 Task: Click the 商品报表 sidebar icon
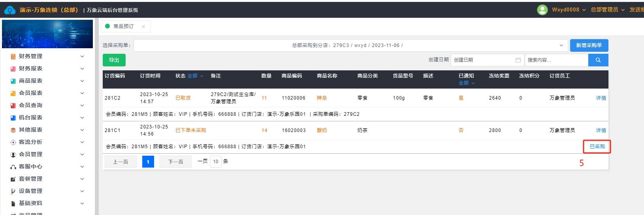[13, 81]
